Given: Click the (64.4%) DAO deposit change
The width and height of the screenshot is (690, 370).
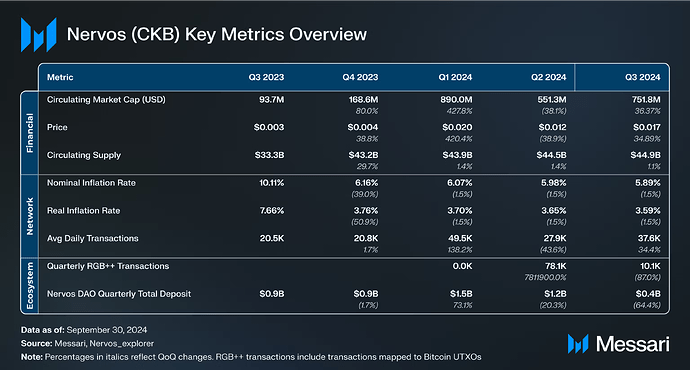Looking at the screenshot, I should click(x=647, y=305).
